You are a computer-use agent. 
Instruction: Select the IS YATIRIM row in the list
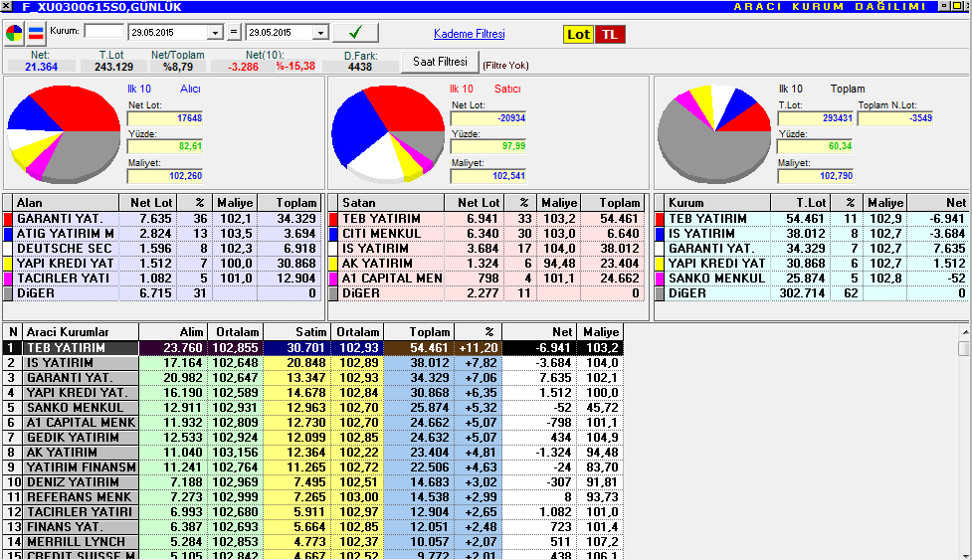click(x=312, y=363)
